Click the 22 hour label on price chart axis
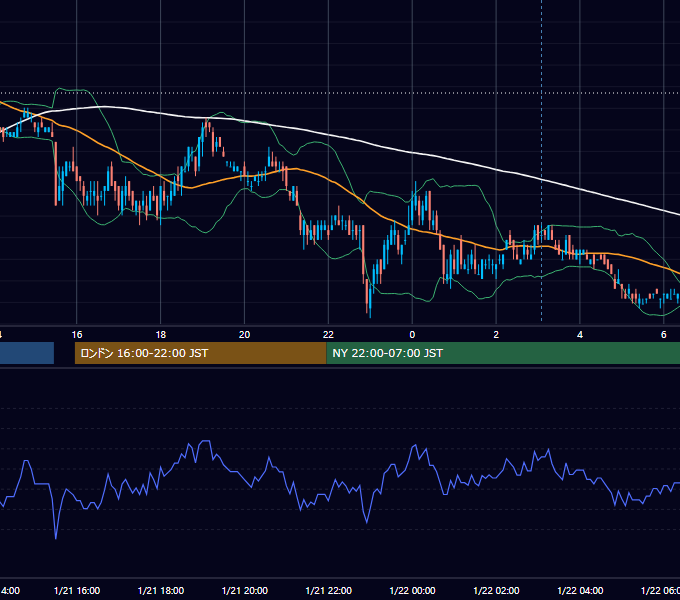Image resolution: width=680 pixels, height=600 pixels. (328, 335)
